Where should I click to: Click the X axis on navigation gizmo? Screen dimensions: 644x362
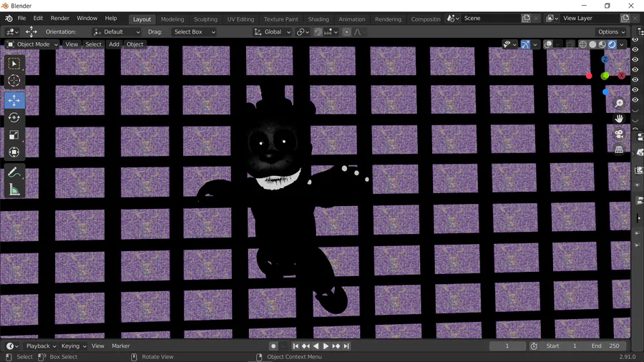621,76
